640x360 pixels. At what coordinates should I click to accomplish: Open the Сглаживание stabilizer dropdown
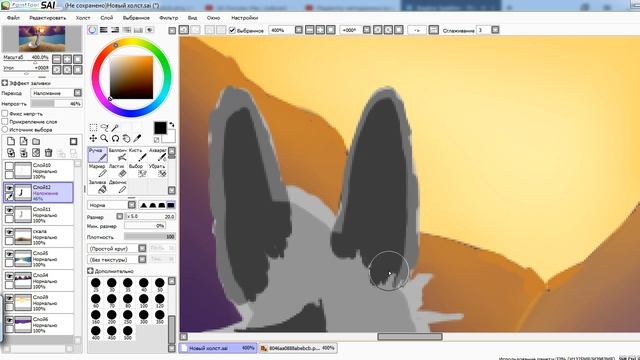coord(495,30)
